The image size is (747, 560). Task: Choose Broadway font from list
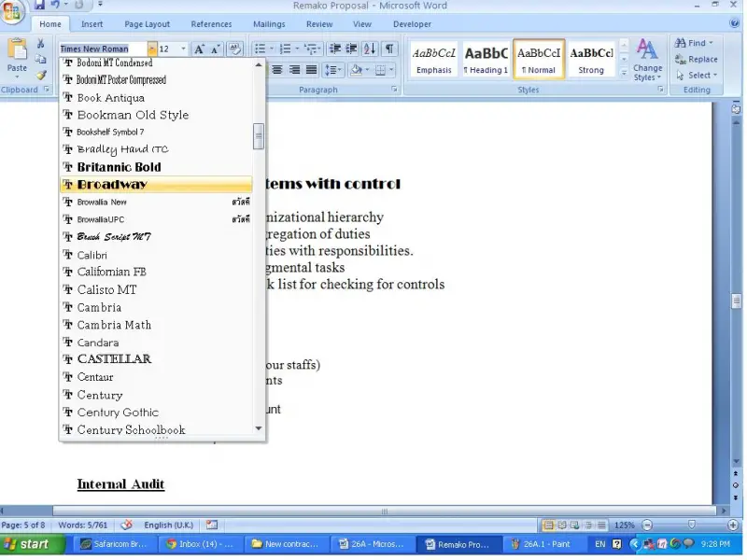click(156, 185)
